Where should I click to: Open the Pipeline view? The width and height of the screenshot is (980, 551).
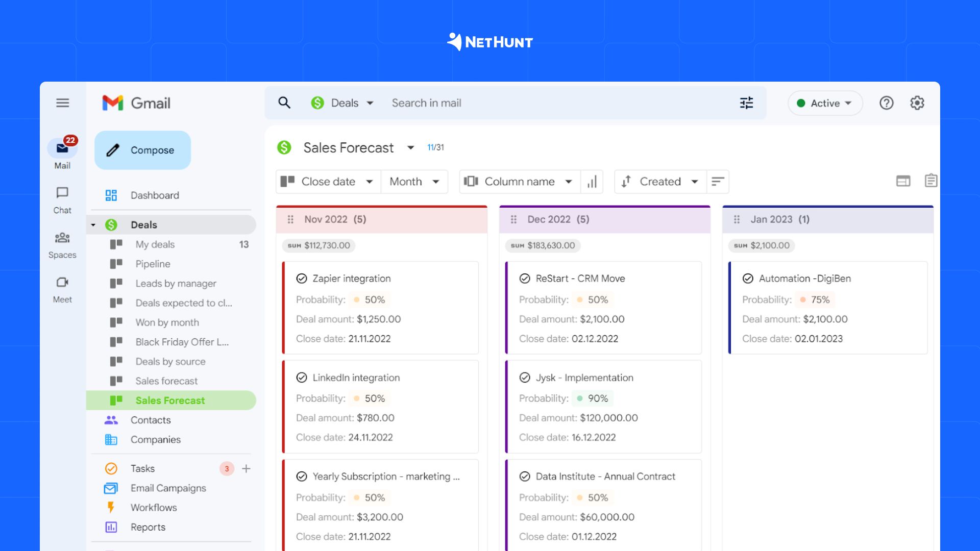pyautogui.click(x=153, y=264)
